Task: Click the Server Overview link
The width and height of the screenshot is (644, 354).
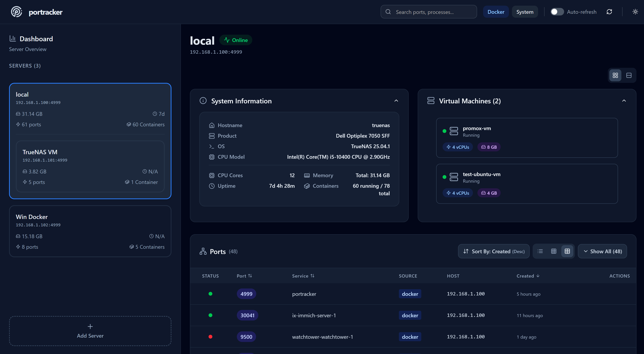Action: 28,49
